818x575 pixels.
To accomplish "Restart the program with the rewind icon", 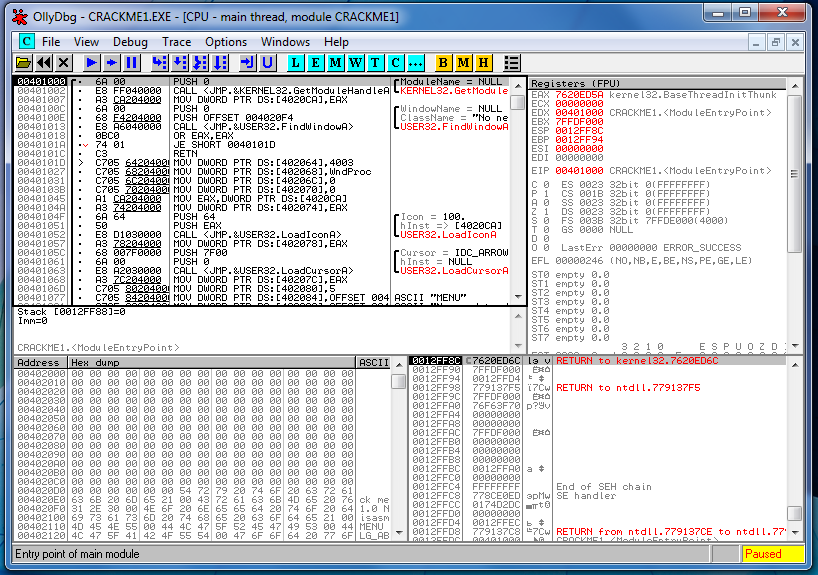I will coord(44,63).
